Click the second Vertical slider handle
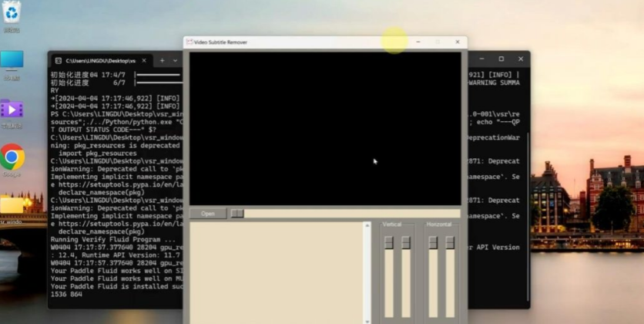 coord(406,242)
